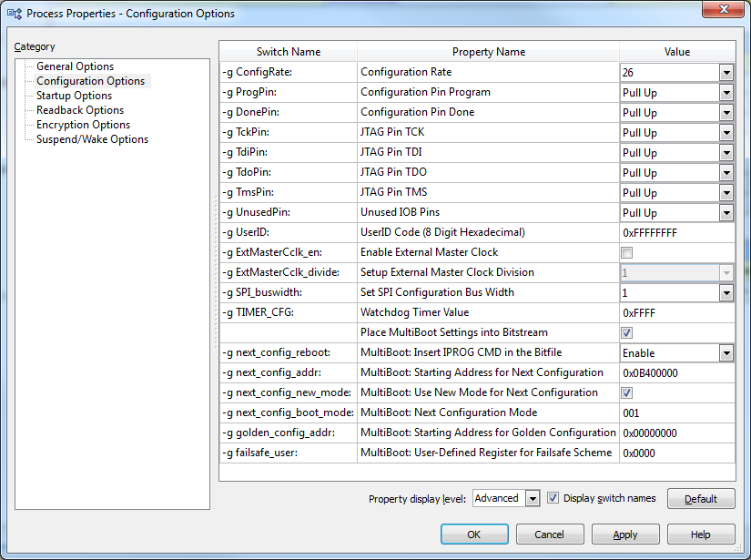Select Configuration Options category
Image resolution: width=751 pixels, height=560 pixels.
[x=90, y=80]
